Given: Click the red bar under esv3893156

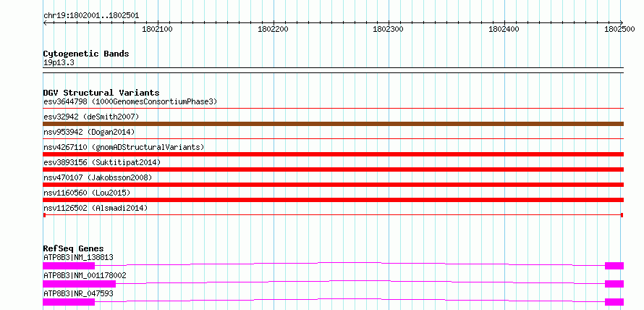Looking at the screenshot, I should [333, 169].
